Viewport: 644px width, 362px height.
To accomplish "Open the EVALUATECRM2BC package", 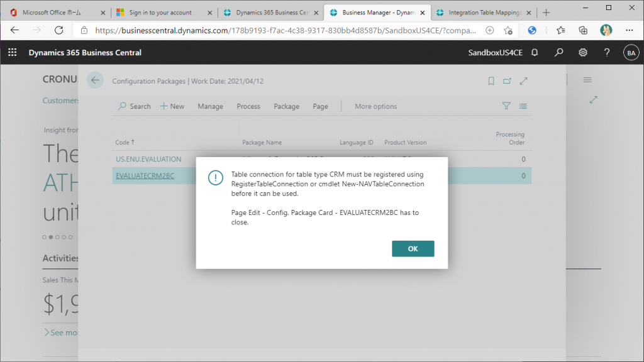I will coord(145,176).
